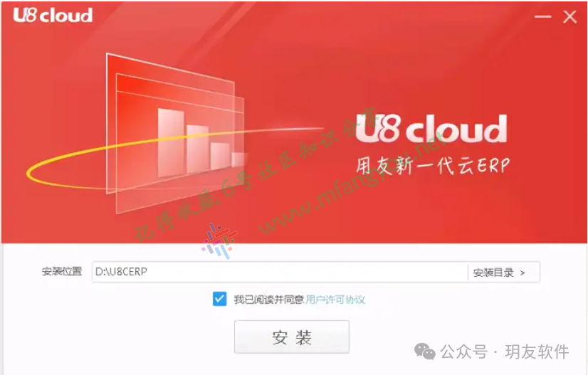Click the WeChat icon beside 公众号
The image size is (588, 375).
(424, 352)
